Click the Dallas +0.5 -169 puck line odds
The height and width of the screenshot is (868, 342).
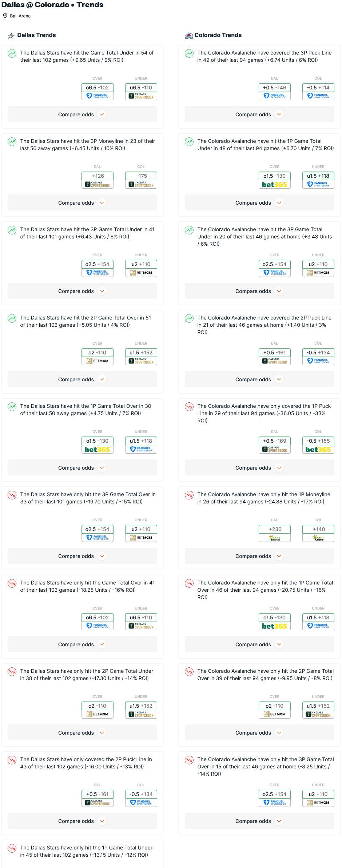click(275, 441)
